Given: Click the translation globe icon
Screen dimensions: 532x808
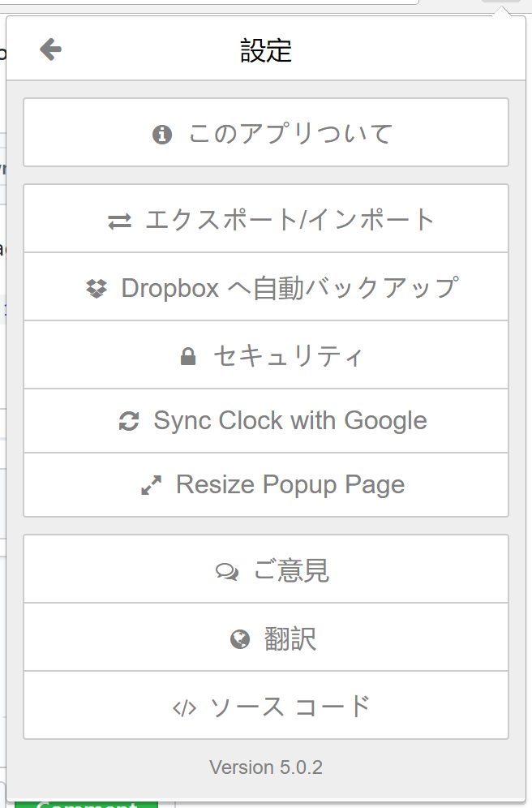Looking at the screenshot, I should pos(240,640).
